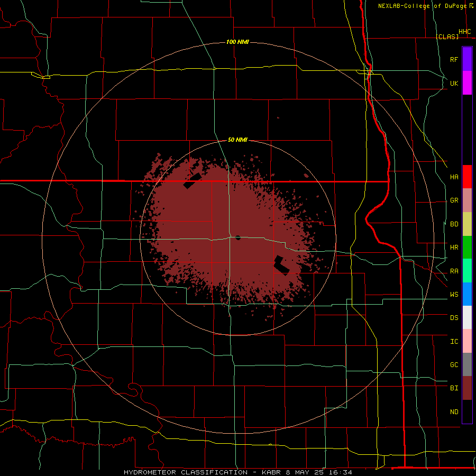Click the red HA legend color swatch
The image size is (476, 476).
[467, 177]
